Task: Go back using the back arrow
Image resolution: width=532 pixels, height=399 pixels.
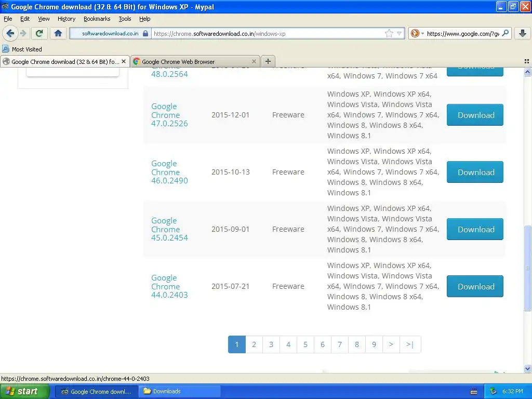Action: [x=10, y=33]
